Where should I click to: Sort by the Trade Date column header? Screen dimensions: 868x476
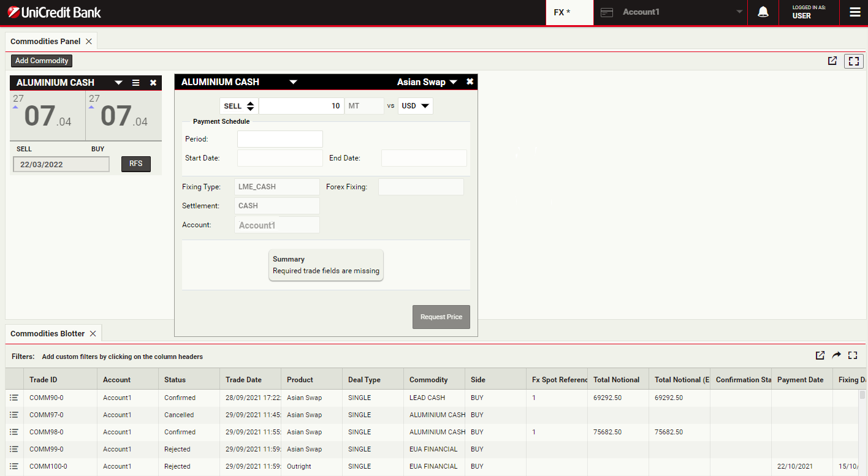coord(243,380)
